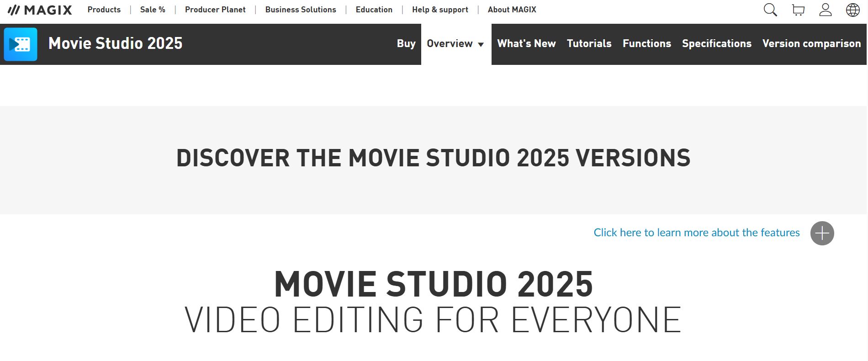Open Business Solutions menu item
The width and height of the screenshot is (868, 361).
(301, 10)
